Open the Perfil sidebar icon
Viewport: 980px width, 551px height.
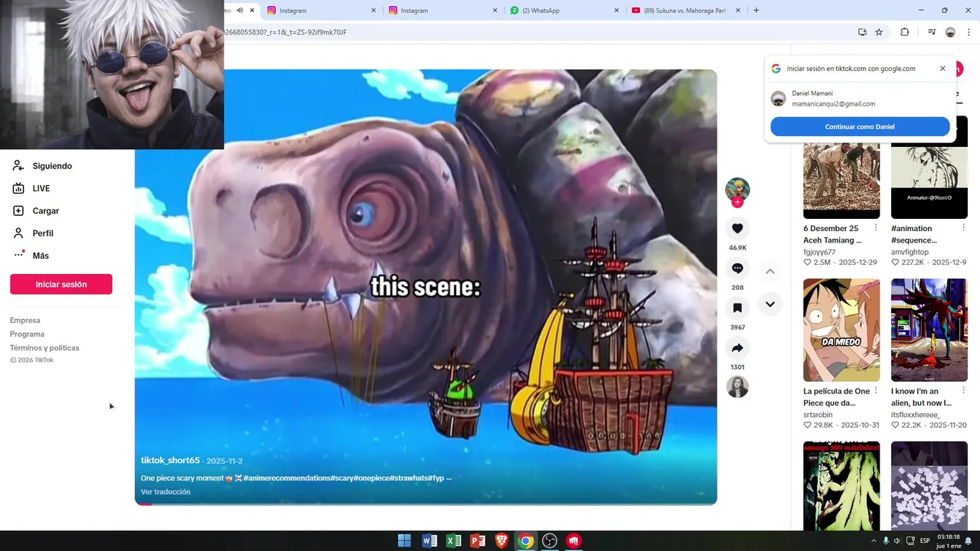(18, 233)
